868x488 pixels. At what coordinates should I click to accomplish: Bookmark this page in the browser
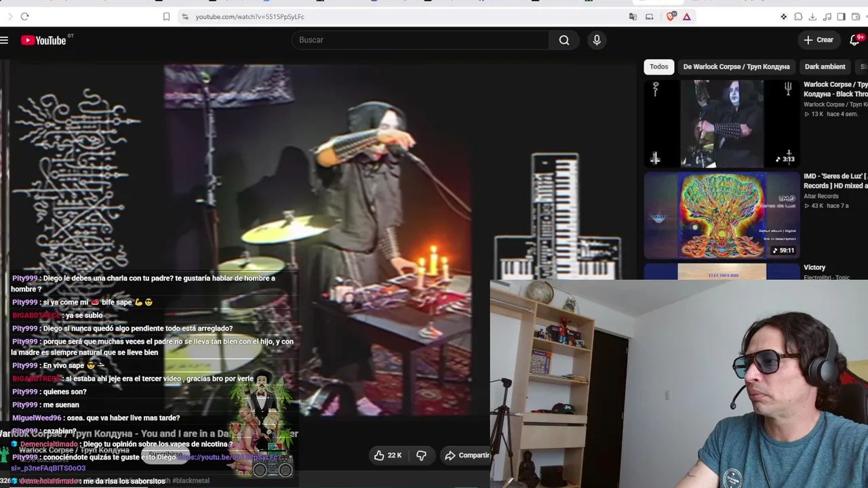tap(166, 16)
